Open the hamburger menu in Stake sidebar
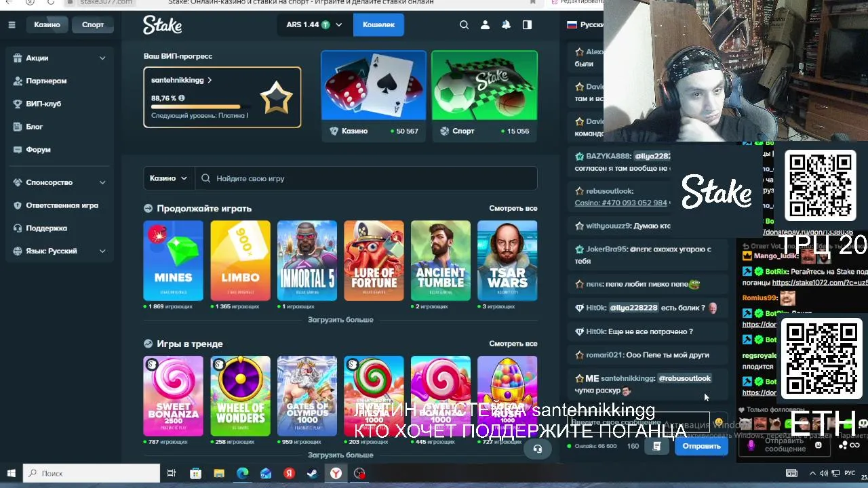Screen dimensions: 868x488 12,24
